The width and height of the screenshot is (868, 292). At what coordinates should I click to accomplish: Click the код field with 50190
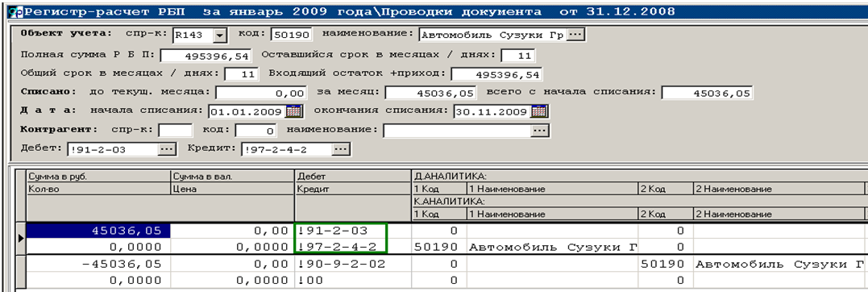pyautogui.click(x=292, y=35)
